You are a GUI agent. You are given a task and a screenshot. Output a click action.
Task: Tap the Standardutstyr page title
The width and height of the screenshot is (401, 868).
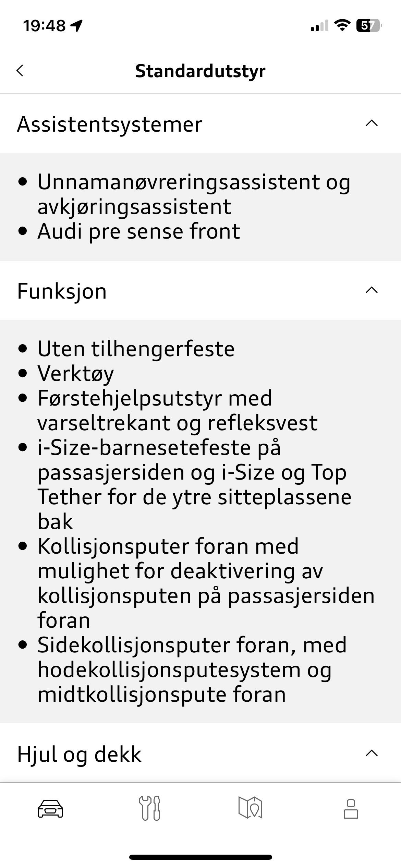point(200,71)
